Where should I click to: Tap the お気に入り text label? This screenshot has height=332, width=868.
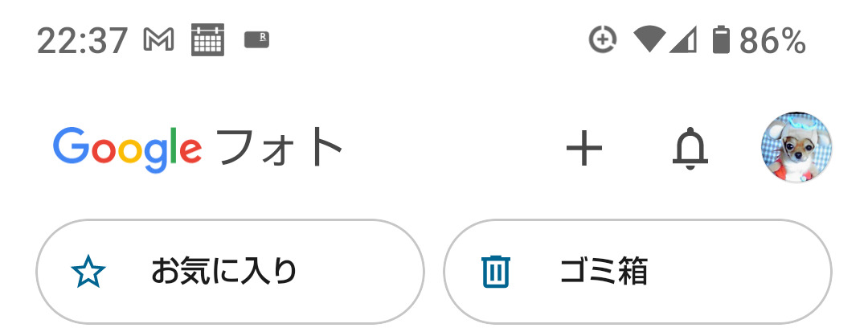tap(223, 272)
